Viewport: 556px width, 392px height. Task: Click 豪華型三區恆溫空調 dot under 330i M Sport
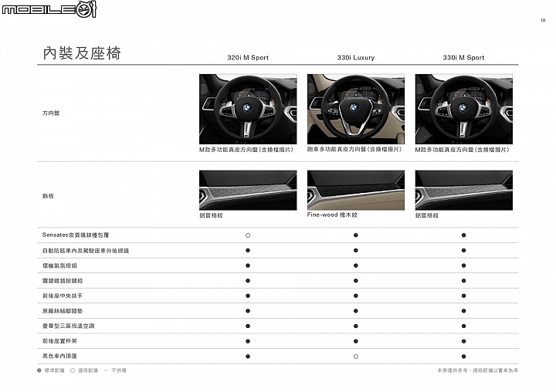[x=464, y=326]
